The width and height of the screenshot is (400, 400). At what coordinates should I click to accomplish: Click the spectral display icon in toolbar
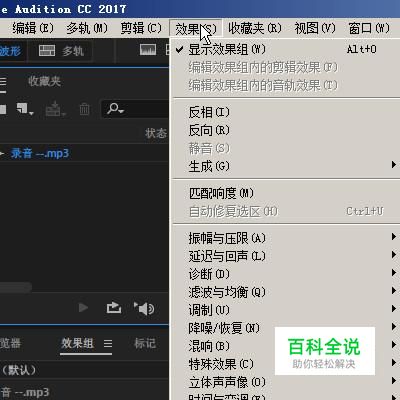tap(148, 50)
